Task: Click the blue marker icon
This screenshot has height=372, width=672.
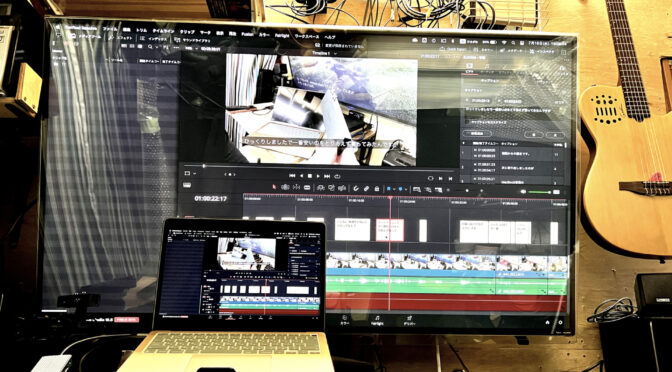Action: click(x=400, y=189)
